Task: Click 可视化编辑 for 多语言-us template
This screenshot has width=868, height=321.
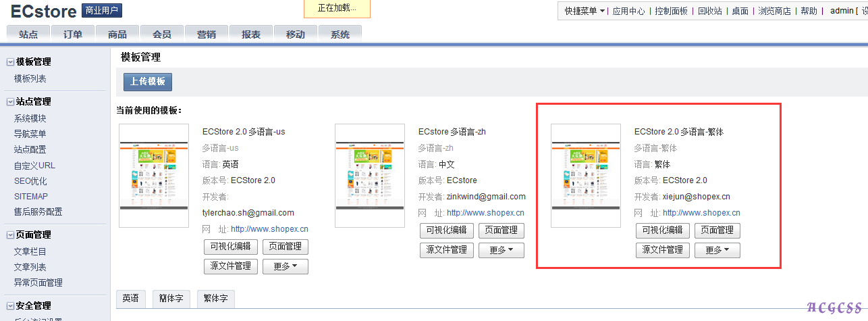Action: coord(231,247)
